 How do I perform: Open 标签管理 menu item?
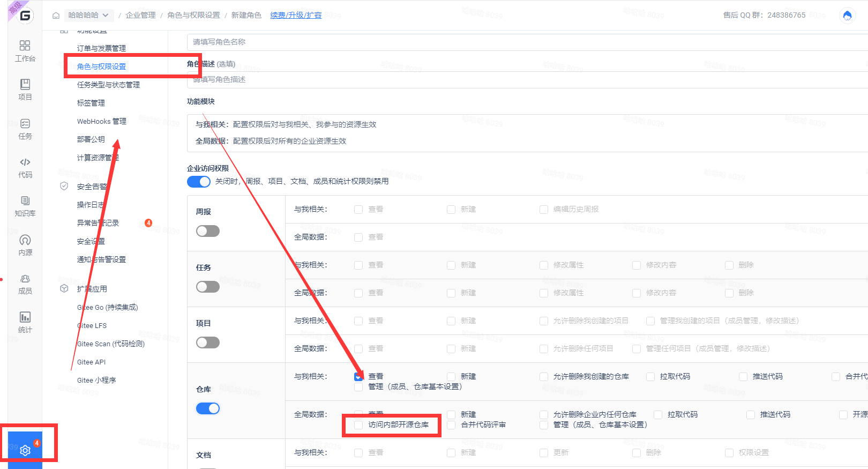point(91,103)
